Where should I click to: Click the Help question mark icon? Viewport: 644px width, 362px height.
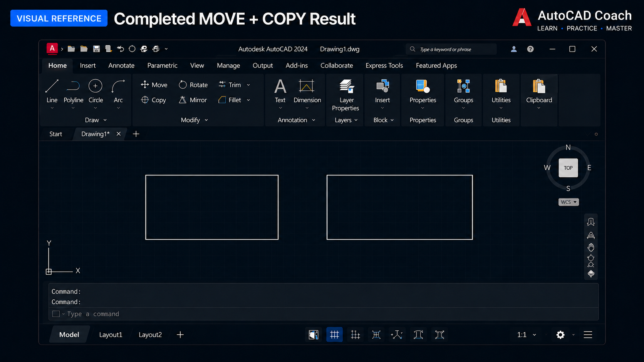(x=530, y=49)
